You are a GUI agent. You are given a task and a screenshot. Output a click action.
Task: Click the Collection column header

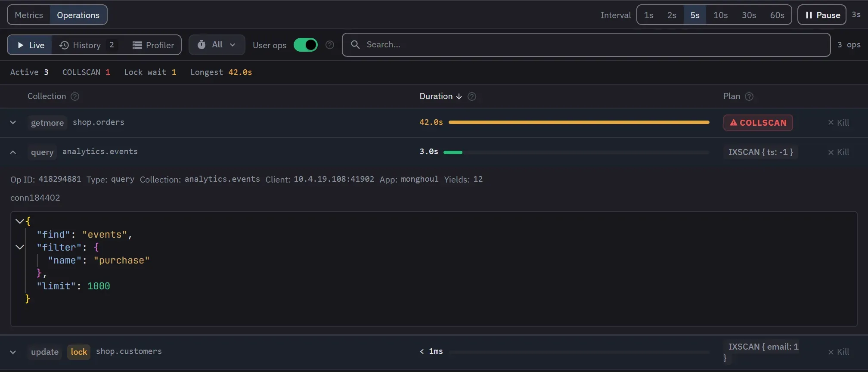[47, 96]
